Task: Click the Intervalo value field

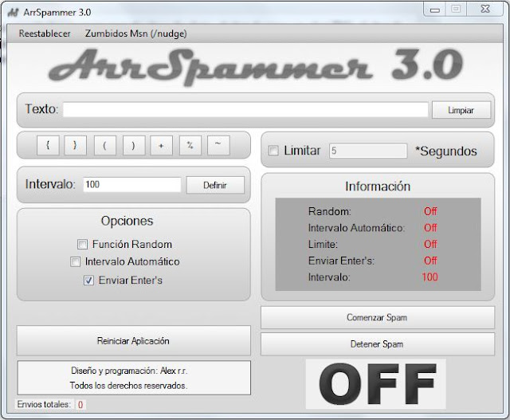Action: coord(131,185)
